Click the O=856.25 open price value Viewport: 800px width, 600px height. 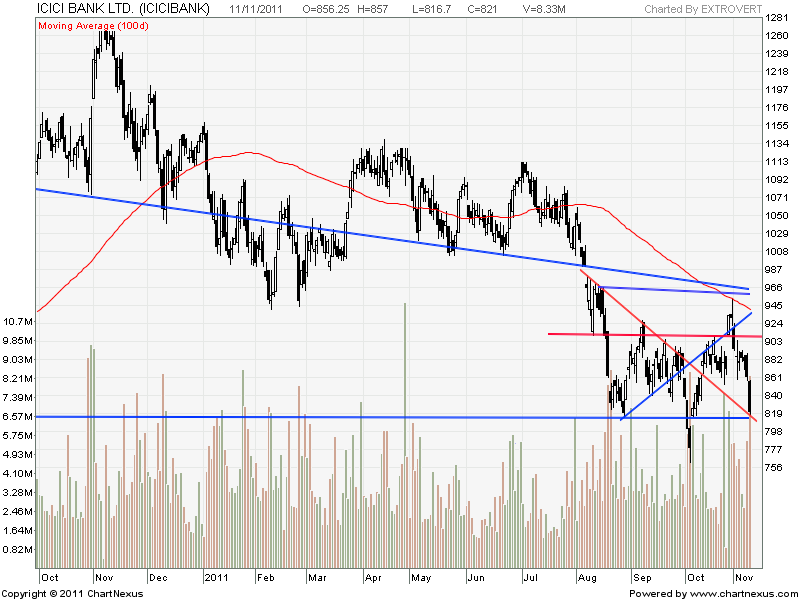pyautogui.click(x=332, y=9)
